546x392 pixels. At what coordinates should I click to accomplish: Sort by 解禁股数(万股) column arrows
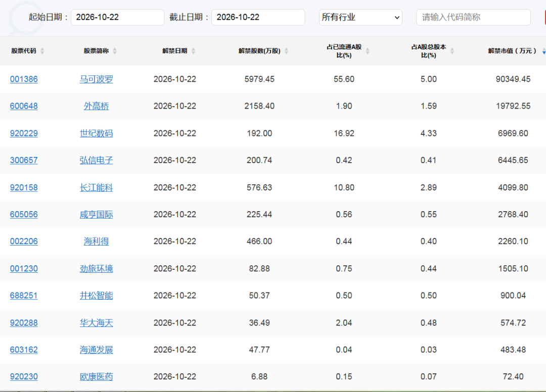coord(286,51)
